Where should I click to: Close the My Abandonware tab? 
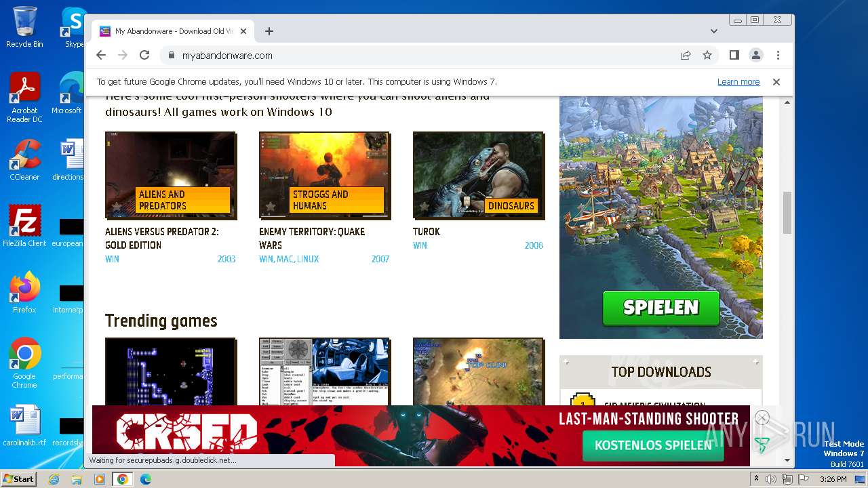243,31
